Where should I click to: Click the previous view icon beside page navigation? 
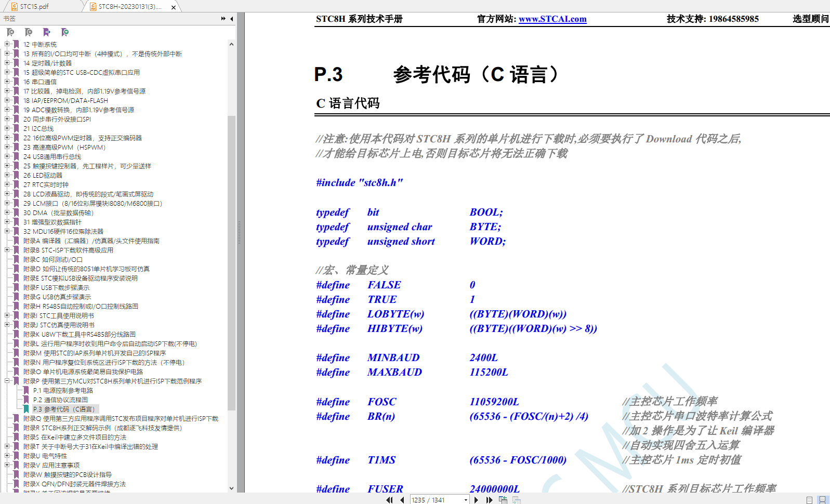click(x=503, y=500)
